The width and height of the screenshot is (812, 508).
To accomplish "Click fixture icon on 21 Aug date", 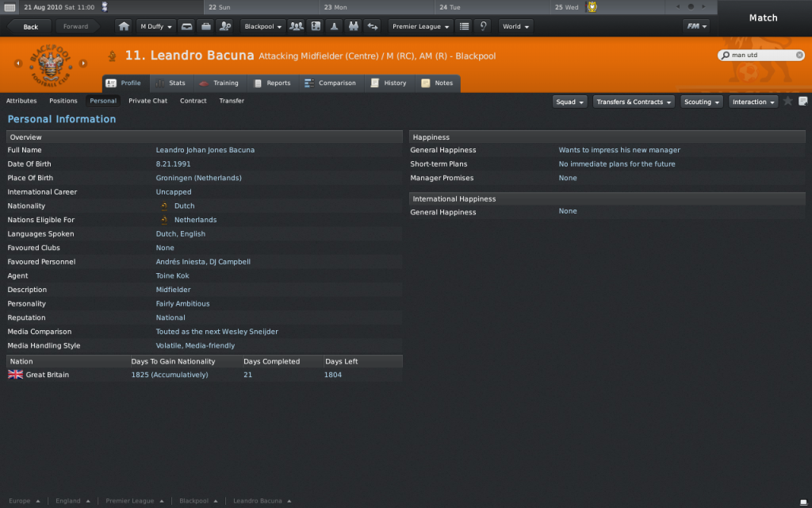I will [x=105, y=6].
